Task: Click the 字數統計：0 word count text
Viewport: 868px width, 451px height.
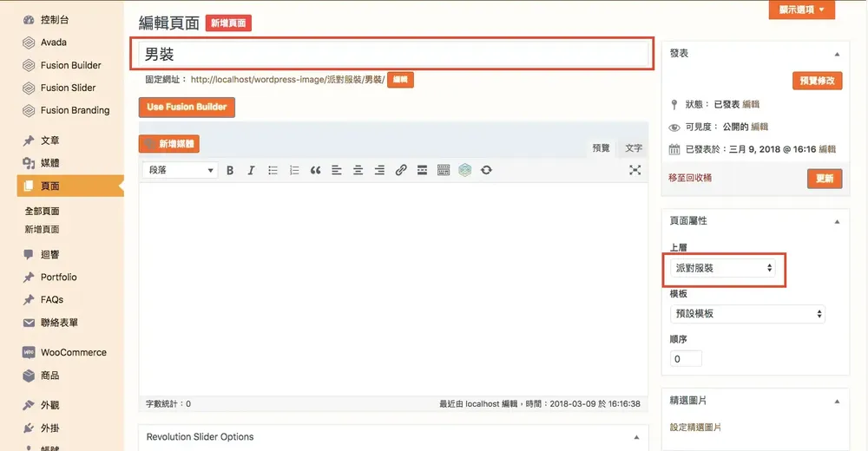Action: tap(168, 404)
